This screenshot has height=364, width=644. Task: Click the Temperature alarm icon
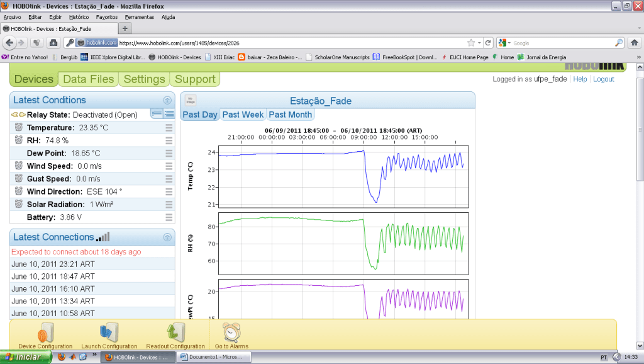pyautogui.click(x=18, y=128)
